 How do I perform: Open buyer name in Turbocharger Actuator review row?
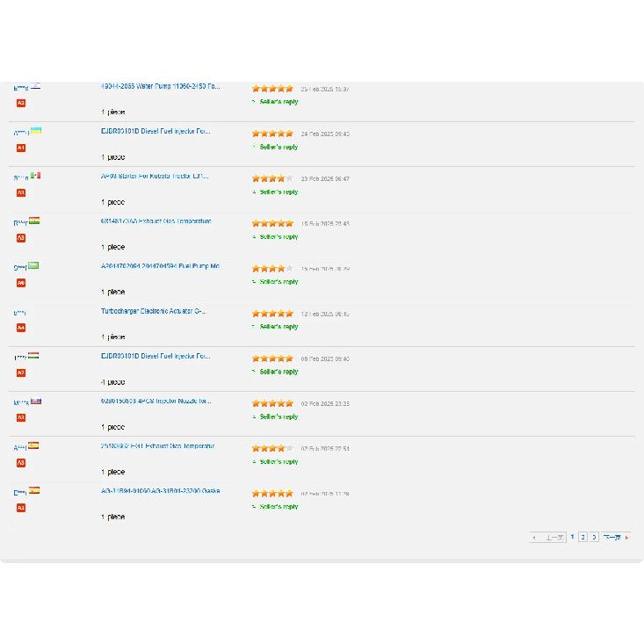coord(19,313)
